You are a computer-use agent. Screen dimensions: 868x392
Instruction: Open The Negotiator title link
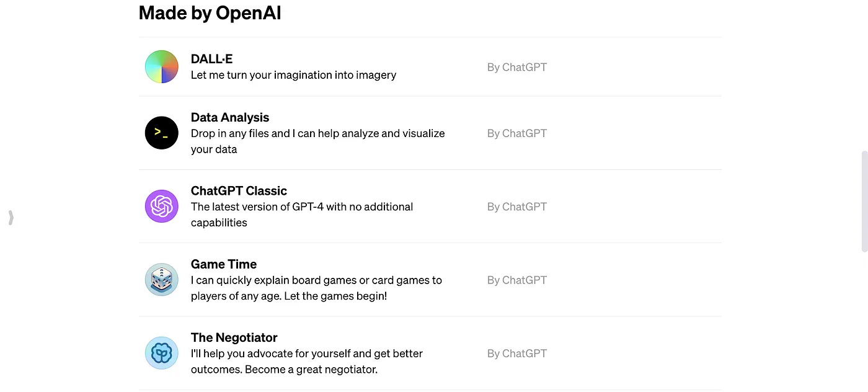click(x=234, y=337)
